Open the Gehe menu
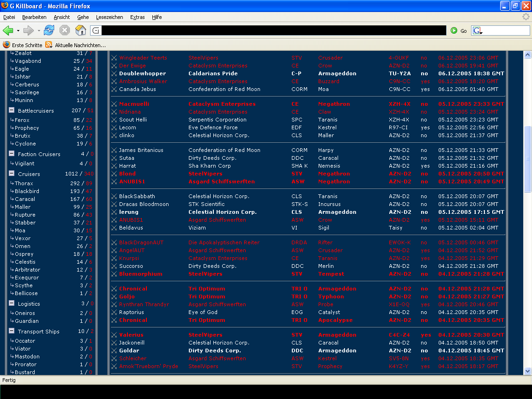This screenshot has height=399, width=532. point(83,17)
